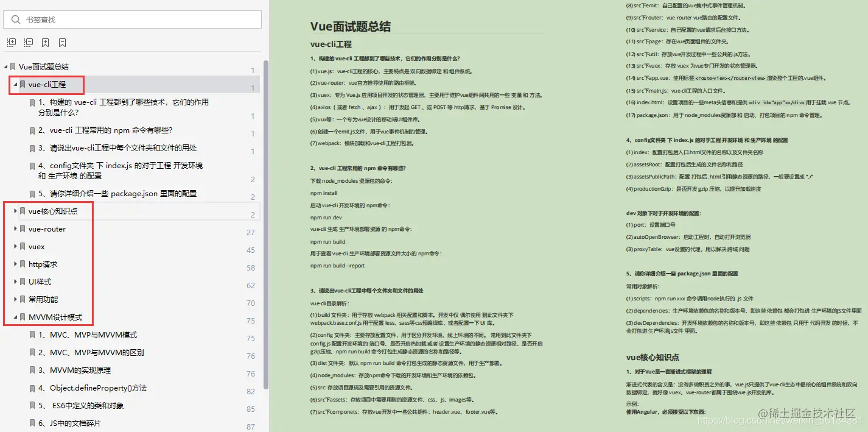Click the collapse-all bookmarks icon
This screenshot has width=868, height=432.
click(x=28, y=43)
